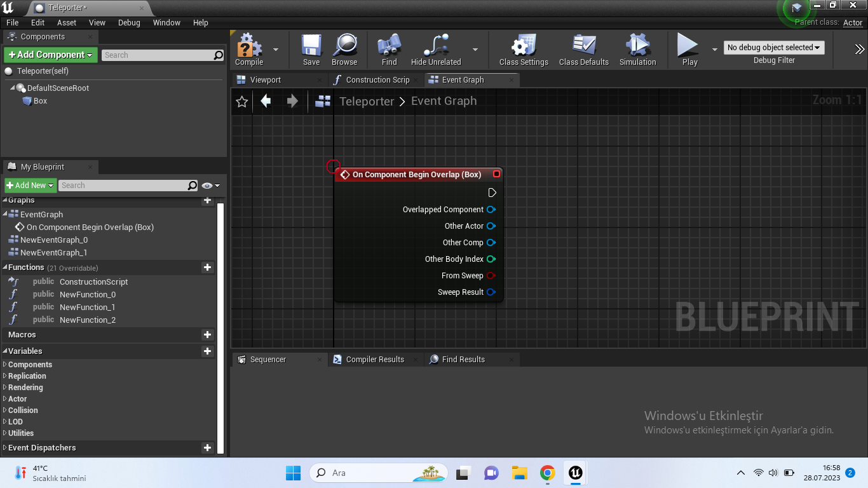Screen dimensions: 868x488
Task: Open Class Defaults
Action: [x=584, y=50]
